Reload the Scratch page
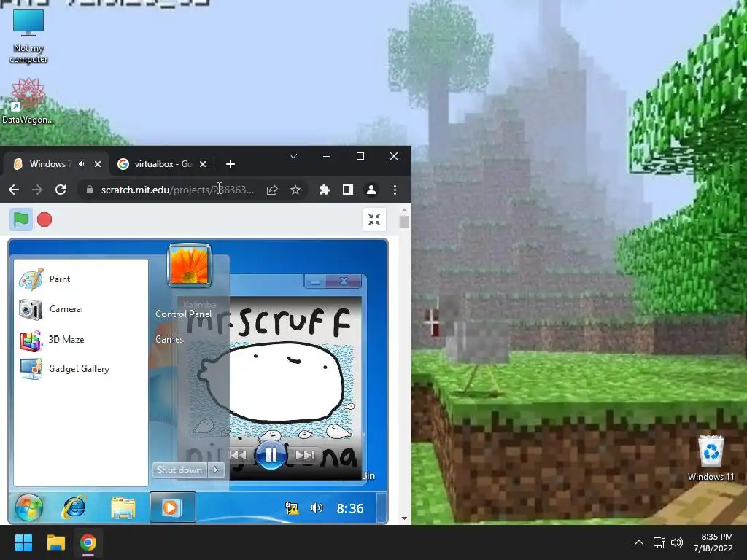 pos(61,190)
